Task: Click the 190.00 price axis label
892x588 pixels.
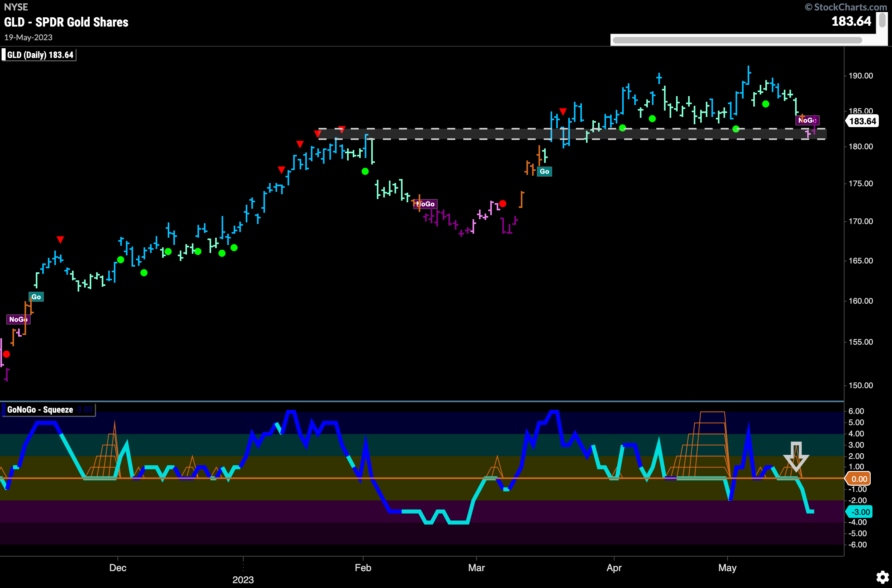Action: tap(861, 76)
